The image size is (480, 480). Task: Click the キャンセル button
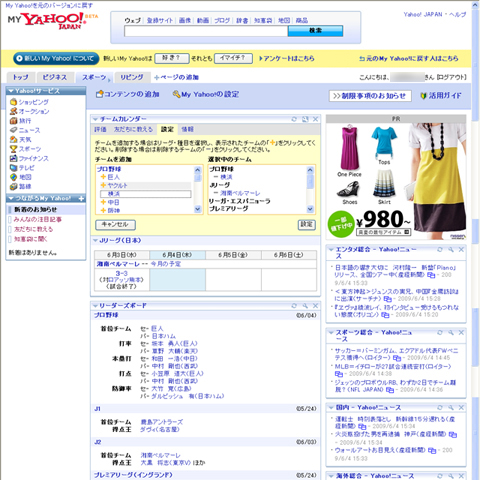tap(115, 225)
